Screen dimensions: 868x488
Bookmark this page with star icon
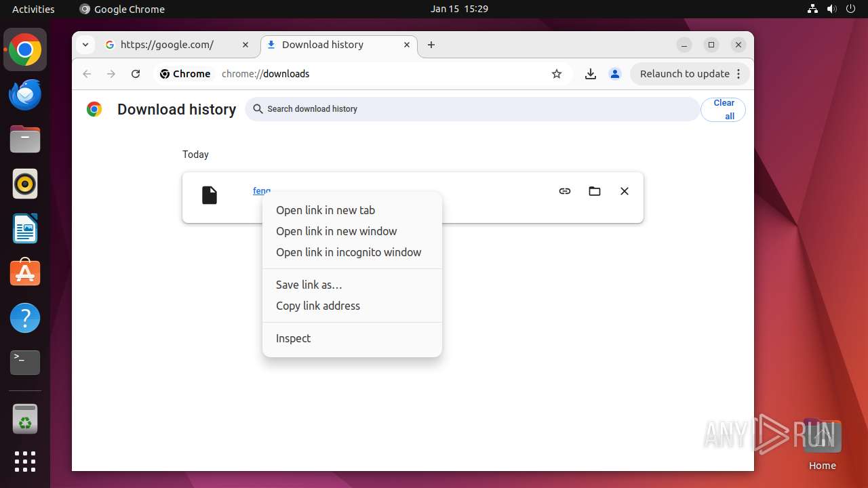[557, 74]
